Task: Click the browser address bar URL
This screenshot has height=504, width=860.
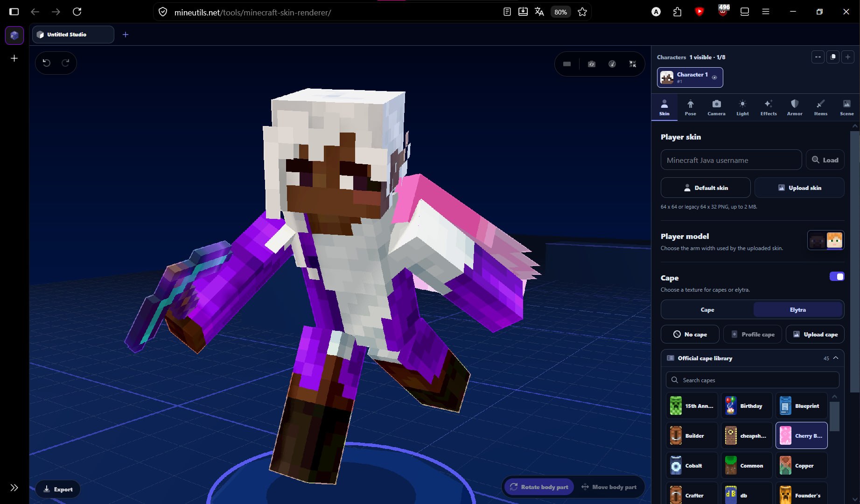Action: pos(252,13)
